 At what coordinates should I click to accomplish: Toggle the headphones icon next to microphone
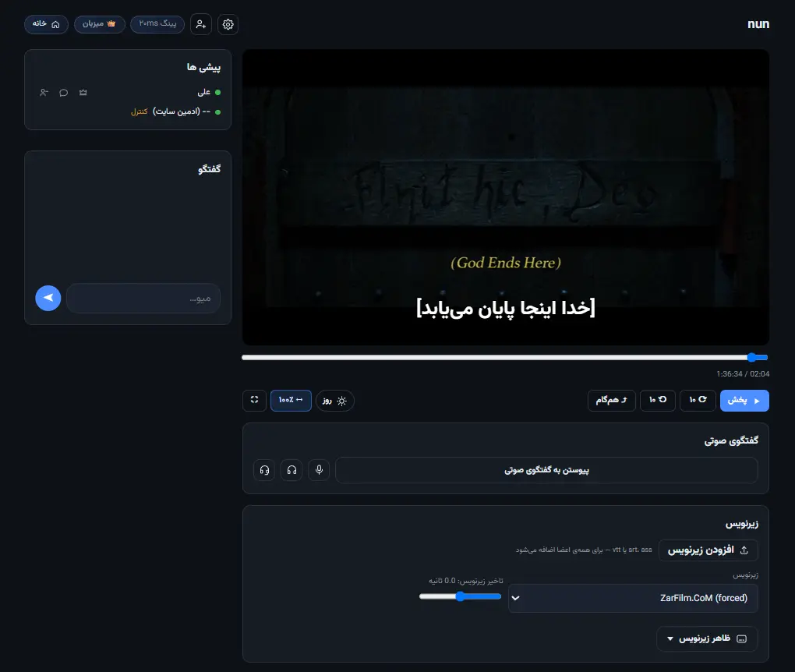click(x=291, y=470)
